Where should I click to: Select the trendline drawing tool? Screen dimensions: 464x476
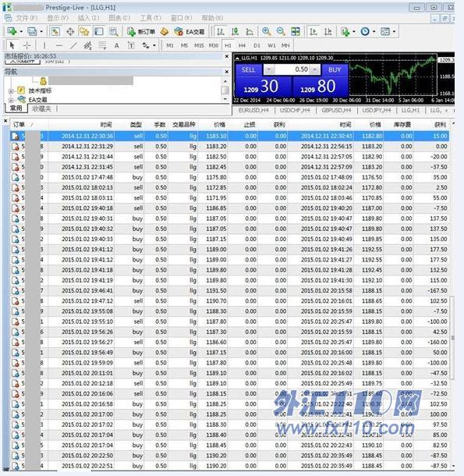pos(73,45)
